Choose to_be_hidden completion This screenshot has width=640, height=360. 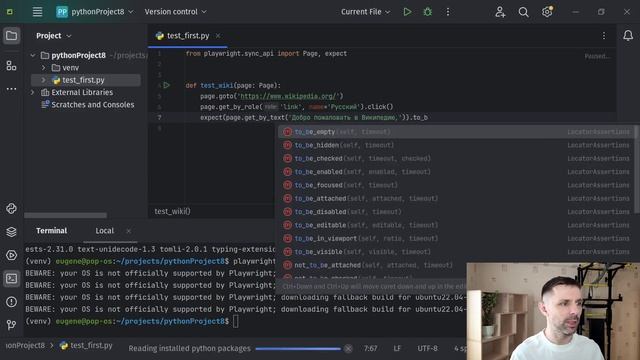pos(456,145)
